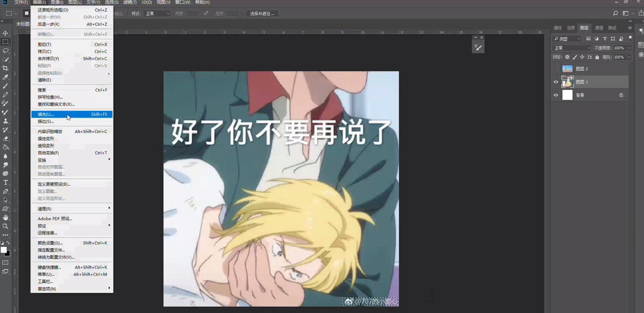Image resolution: width=644 pixels, height=313 pixels.
Task: Click the 不透明度 100% value field
Action: [620, 48]
